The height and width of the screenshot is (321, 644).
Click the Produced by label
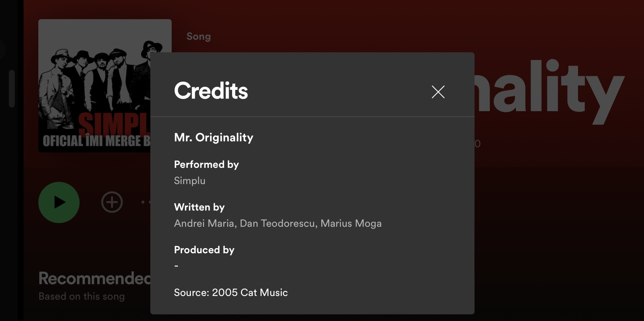204,250
